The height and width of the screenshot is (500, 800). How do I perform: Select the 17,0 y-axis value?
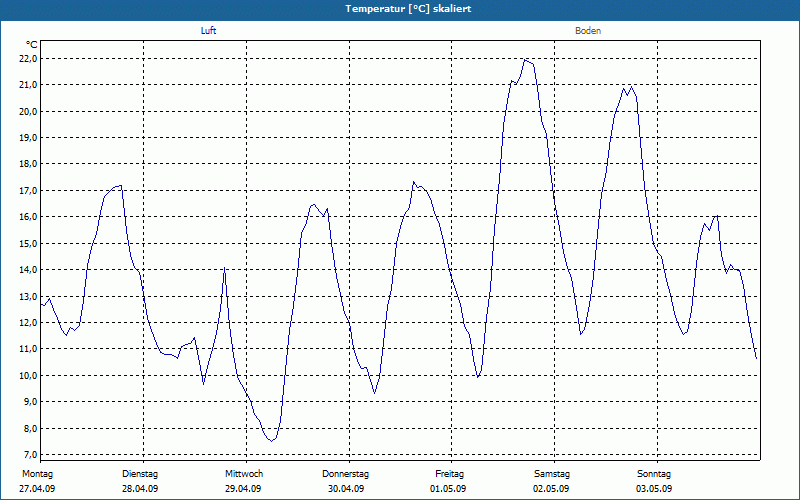pyautogui.click(x=28, y=190)
